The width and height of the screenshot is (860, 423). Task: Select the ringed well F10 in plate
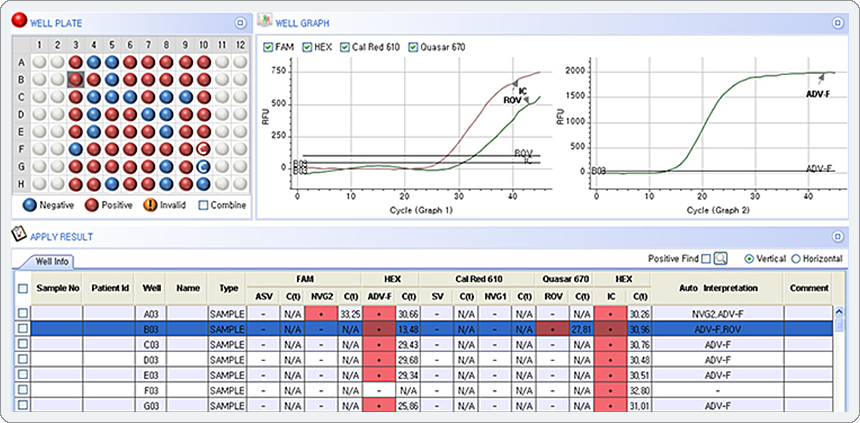(203, 149)
